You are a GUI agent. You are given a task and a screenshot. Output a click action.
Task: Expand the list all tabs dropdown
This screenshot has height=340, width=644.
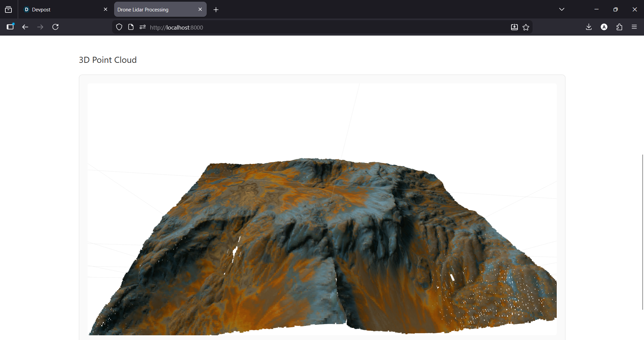[562, 9]
